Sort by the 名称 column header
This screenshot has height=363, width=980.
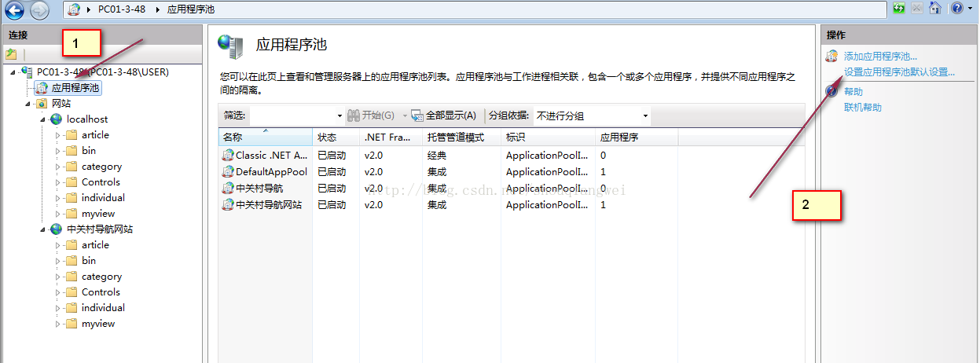[266, 137]
